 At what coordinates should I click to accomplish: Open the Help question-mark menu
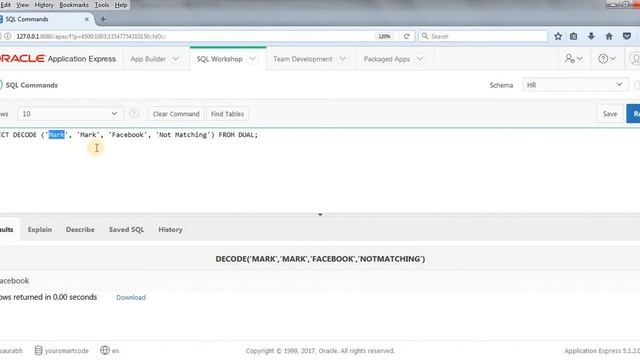pyautogui.click(x=607, y=59)
